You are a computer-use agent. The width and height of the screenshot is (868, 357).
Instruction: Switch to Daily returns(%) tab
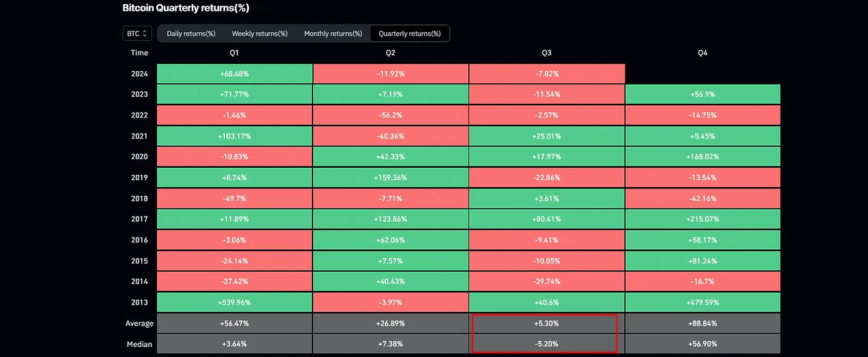point(191,33)
